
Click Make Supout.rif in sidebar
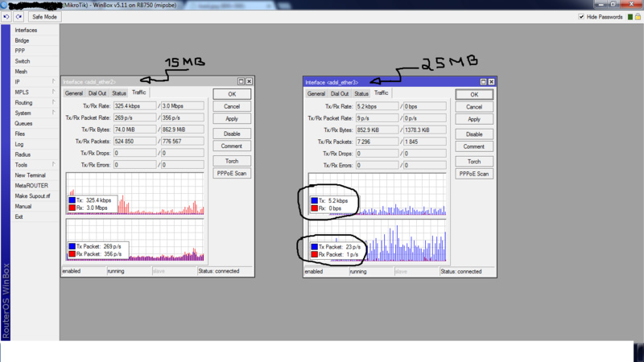[x=32, y=196]
